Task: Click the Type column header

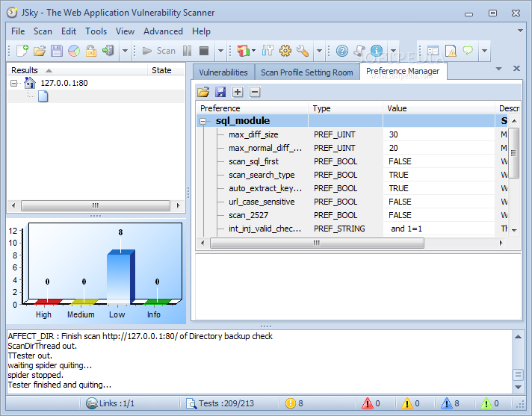Action: pos(346,108)
